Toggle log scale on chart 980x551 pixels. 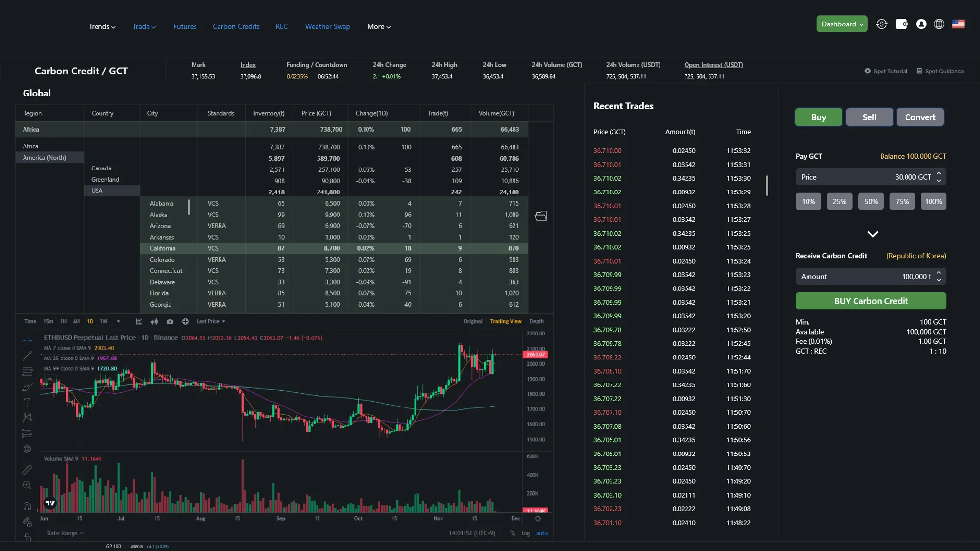click(x=525, y=533)
